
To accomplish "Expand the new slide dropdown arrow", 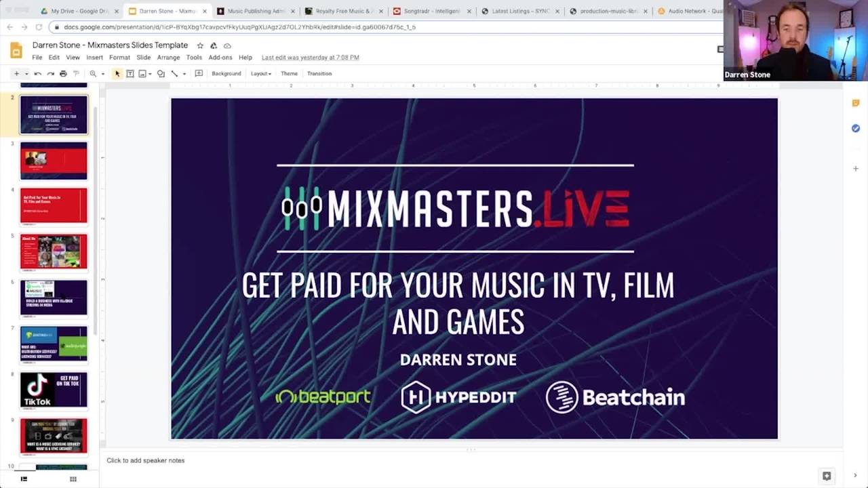I will click(x=26, y=73).
